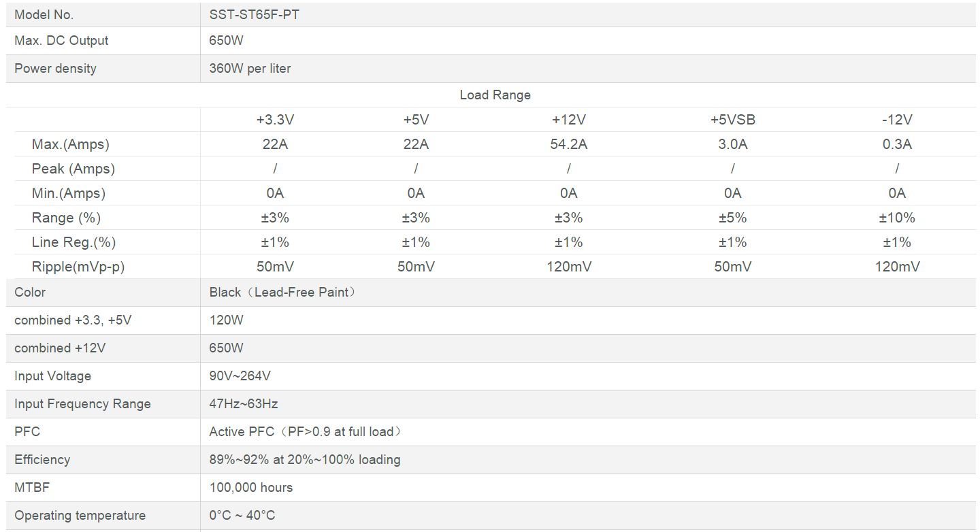Click the model number value SST-ST65F-PT

click(254, 14)
